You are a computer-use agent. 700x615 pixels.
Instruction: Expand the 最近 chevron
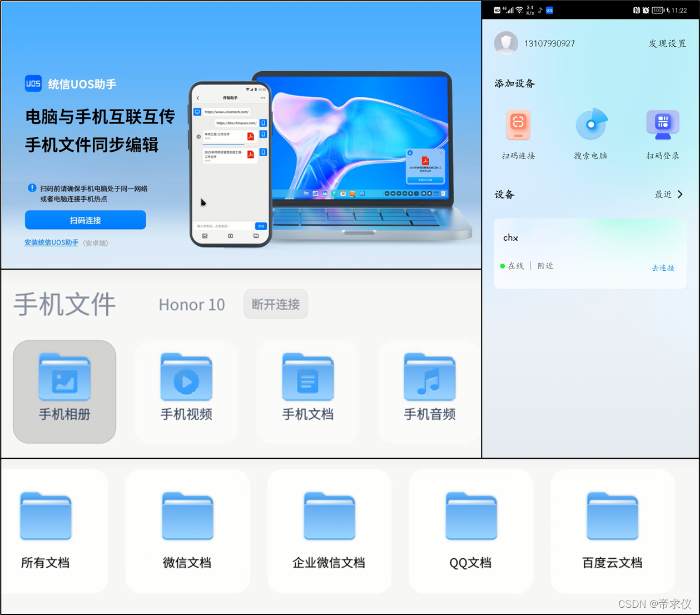(x=680, y=194)
